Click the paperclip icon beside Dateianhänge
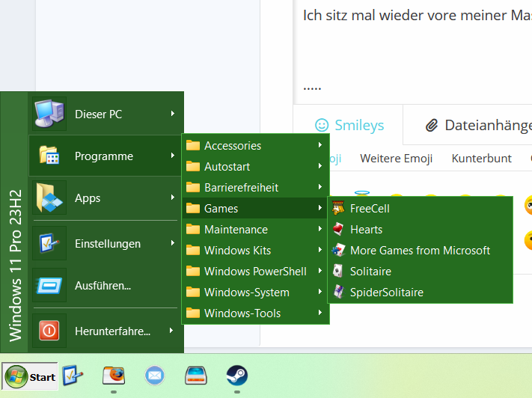 click(432, 125)
